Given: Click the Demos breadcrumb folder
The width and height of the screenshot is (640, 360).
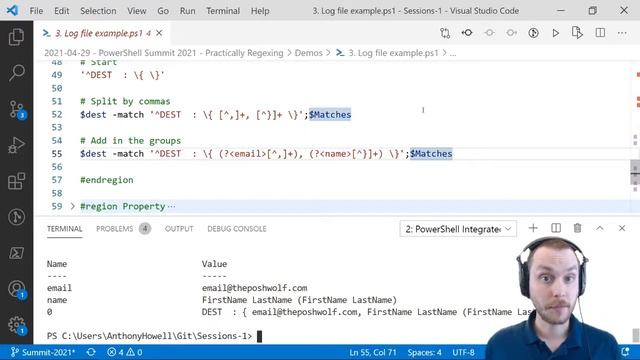Looking at the screenshot, I should click(x=309, y=53).
